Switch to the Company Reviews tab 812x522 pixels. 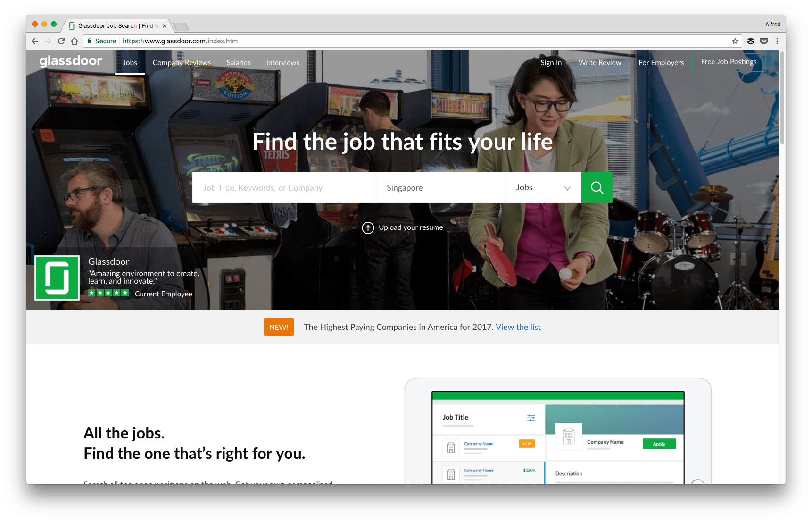(x=182, y=62)
